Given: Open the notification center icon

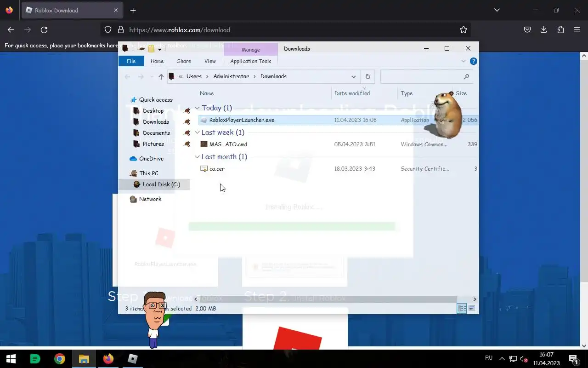Looking at the screenshot, I should pyautogui.click(x=574, y=359).
